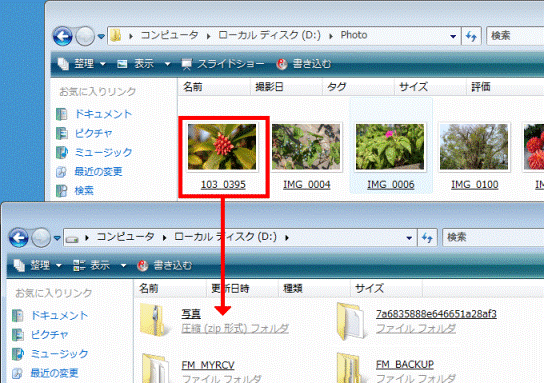This screenshot has height=383, width=544.
Task: Click ドキュメント icon in Photo window sidebar
Action: click(62, 114)
